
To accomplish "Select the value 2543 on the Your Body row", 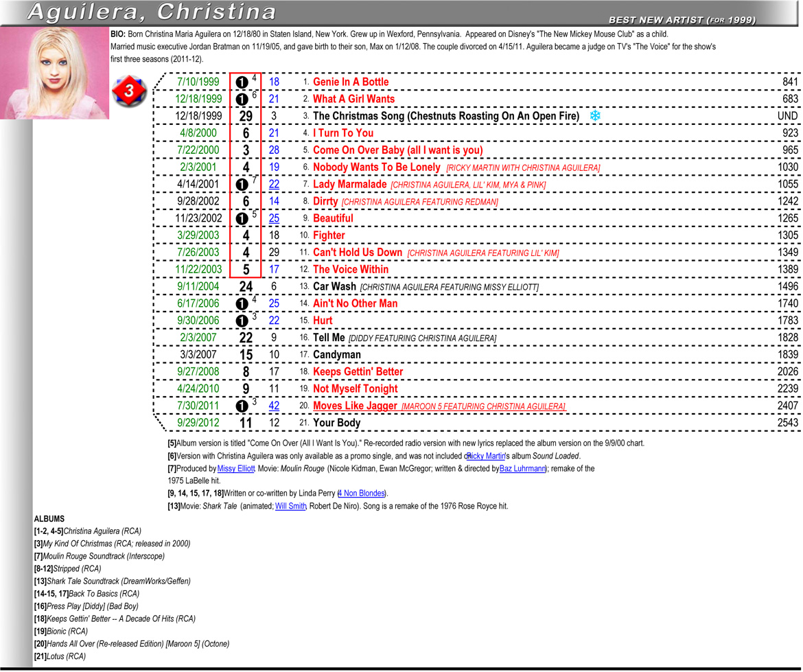I will tap(788, 423).
